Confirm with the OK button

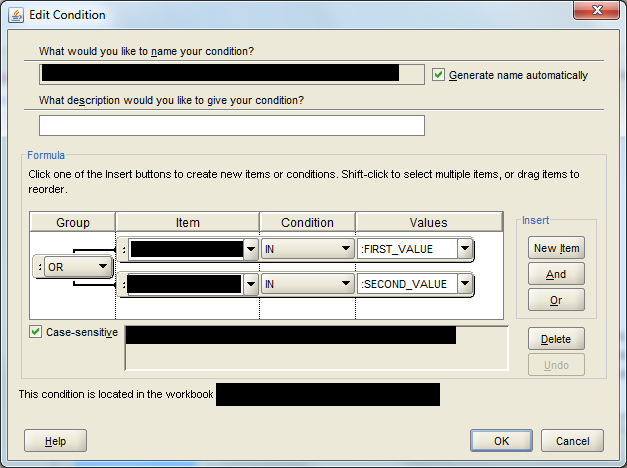tap(501, 441)
